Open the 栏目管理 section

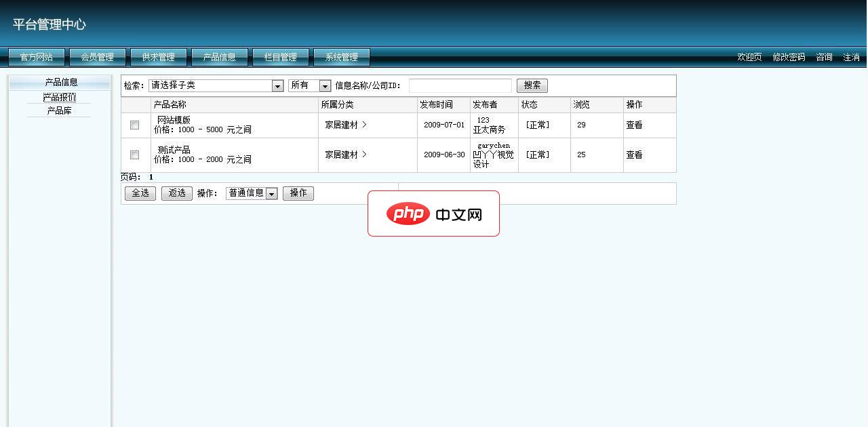(x=281, y=57)
